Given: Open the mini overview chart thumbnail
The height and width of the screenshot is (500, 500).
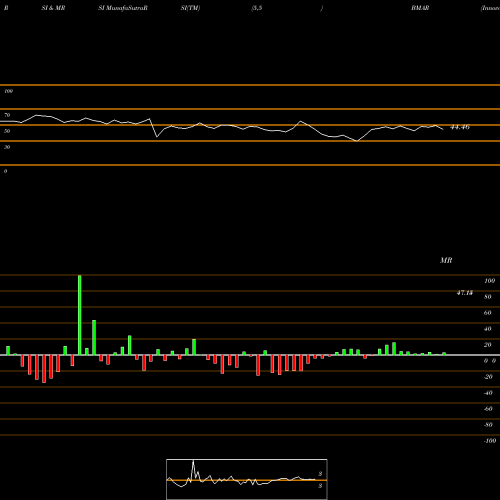Looking at the screenshot, I should pos(247,479).
